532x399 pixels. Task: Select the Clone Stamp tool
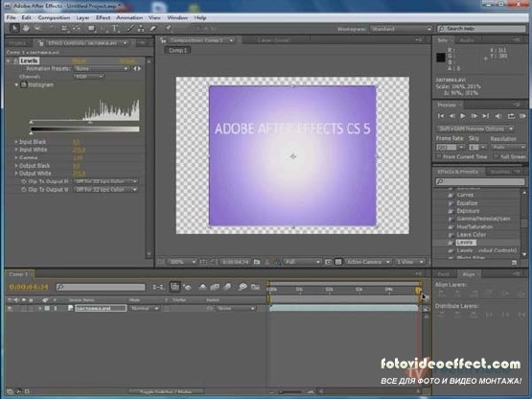(141, 29)
